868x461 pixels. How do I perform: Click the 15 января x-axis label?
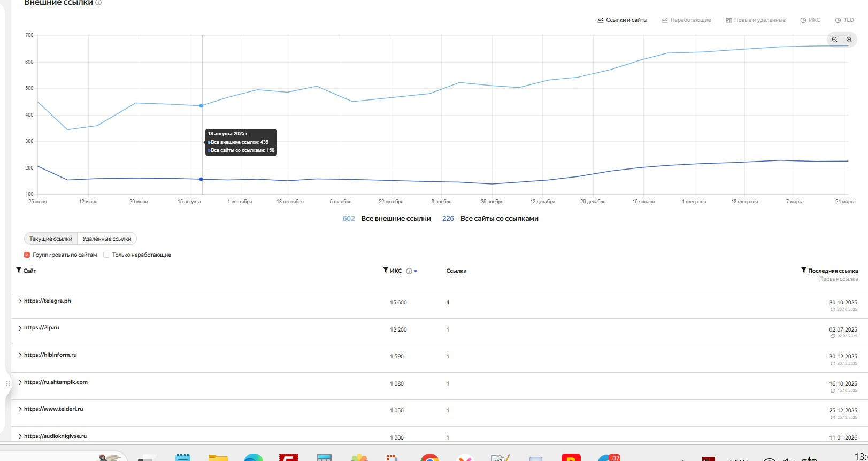click(643, 202)
